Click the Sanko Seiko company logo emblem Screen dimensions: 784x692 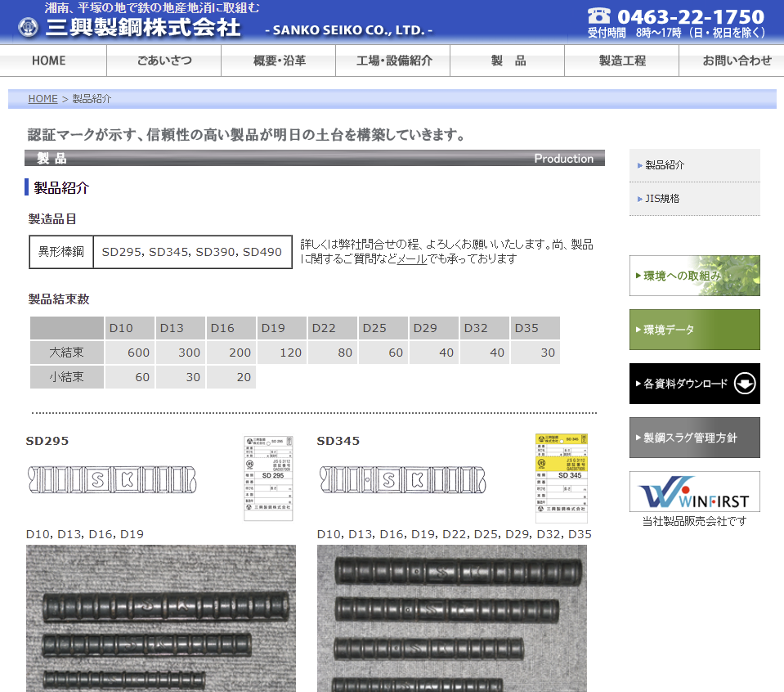[x=28, y=27]
